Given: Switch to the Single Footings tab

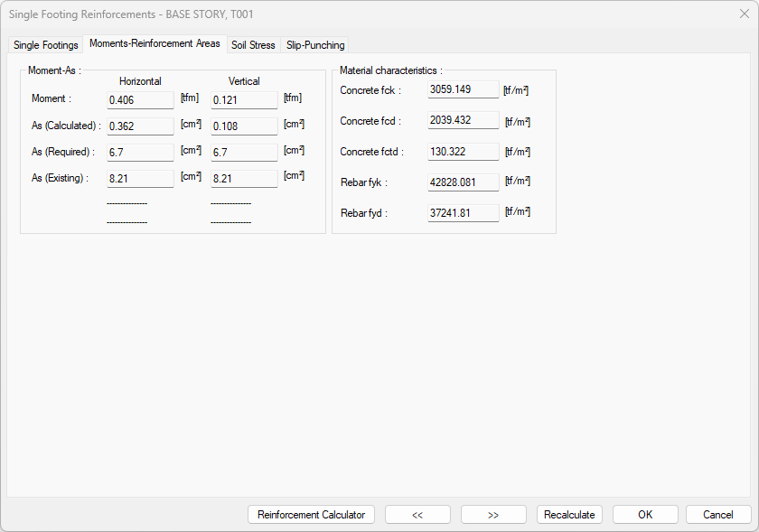Looking at the screenshot, I should coord(46,45).
